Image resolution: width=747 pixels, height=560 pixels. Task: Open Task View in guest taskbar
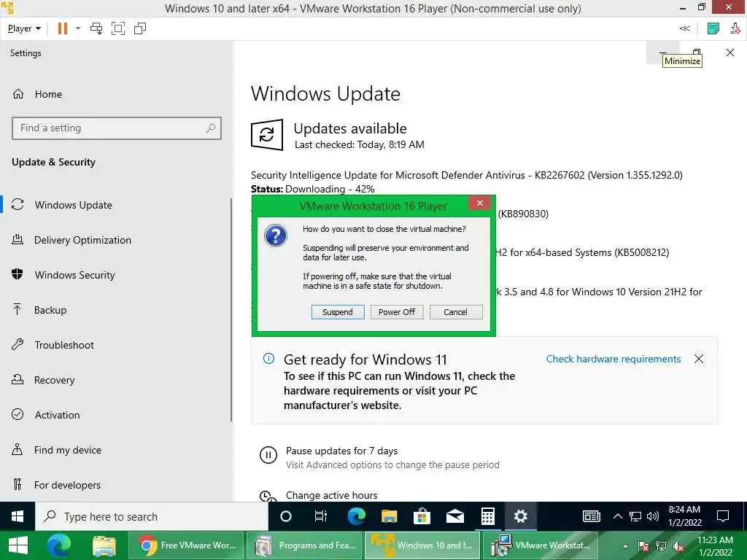pos(321,516)
